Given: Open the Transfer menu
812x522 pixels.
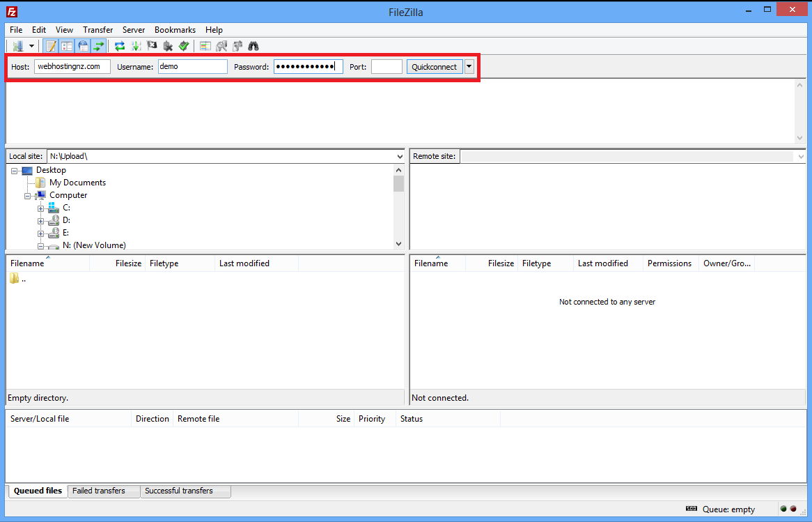Looking at the screenshot, I should 97,30.
